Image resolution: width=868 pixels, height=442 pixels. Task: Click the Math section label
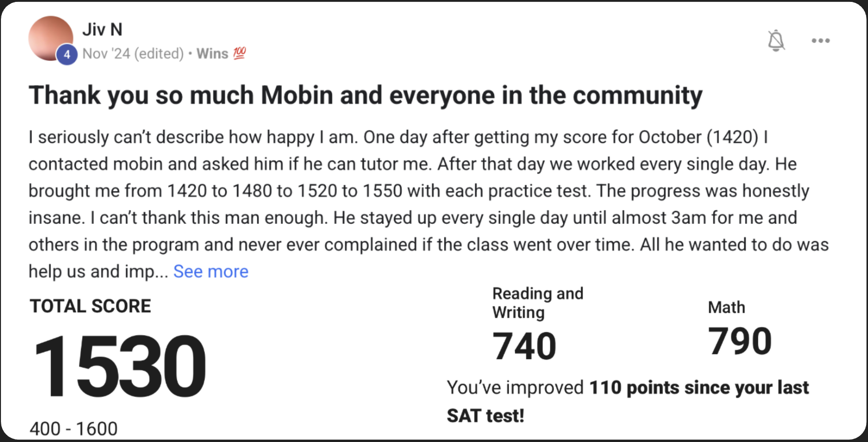click(x=726, y=307)
